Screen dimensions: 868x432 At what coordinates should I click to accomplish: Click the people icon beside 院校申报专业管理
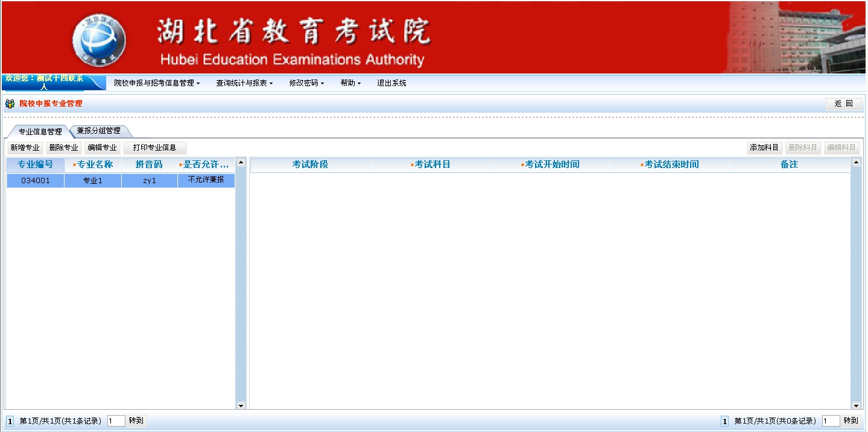(10, 104)
